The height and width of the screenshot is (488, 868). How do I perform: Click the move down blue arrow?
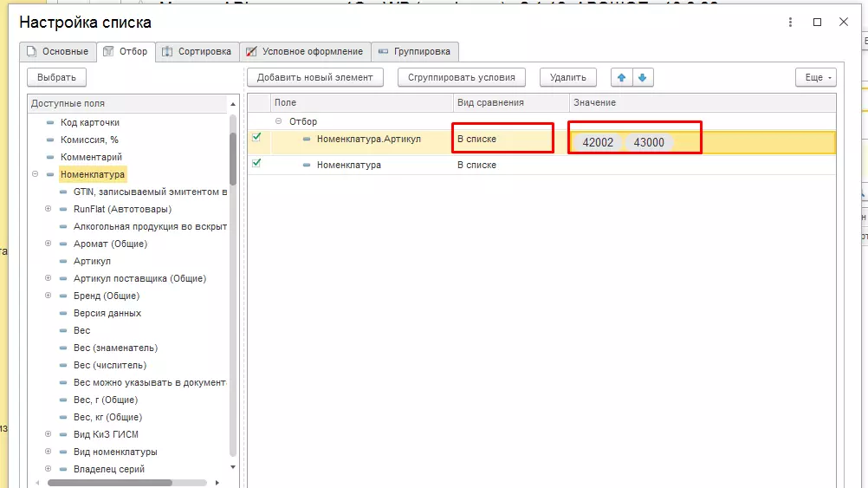pos(642,77)
